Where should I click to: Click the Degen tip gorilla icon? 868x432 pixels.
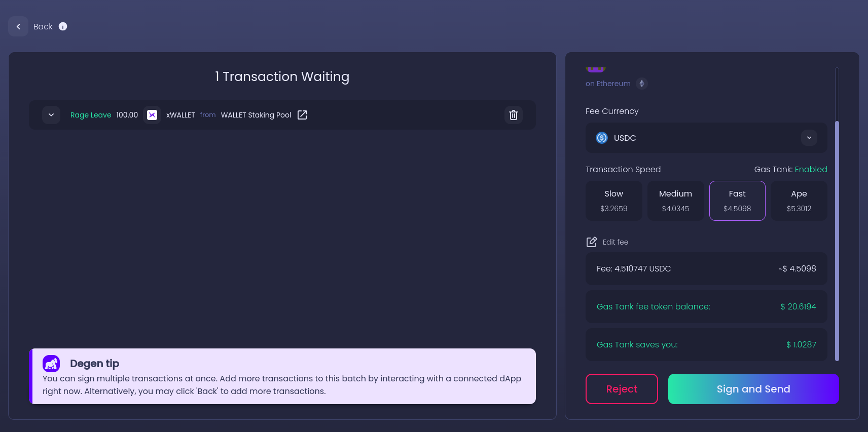[x=51, y=364]
